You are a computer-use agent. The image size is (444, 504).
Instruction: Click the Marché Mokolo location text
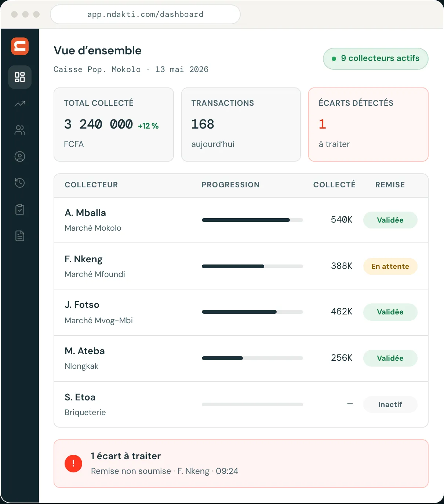point(93,228)
